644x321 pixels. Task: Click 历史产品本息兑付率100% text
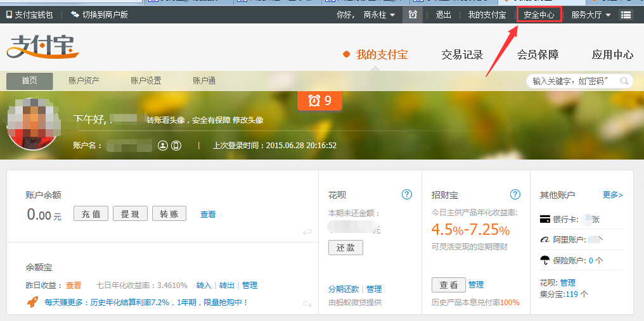coord(475,303)
